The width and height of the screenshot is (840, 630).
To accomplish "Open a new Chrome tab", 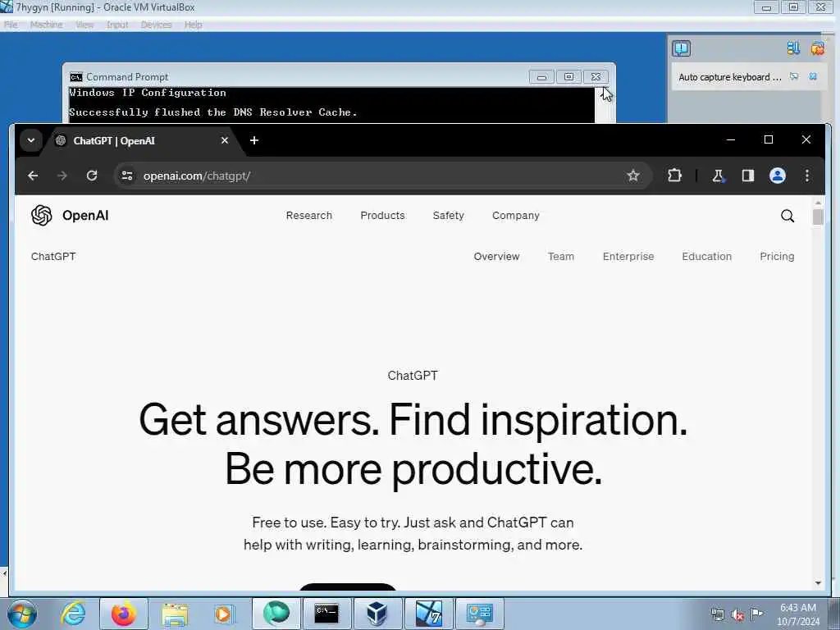I will [x=254, y=140].
